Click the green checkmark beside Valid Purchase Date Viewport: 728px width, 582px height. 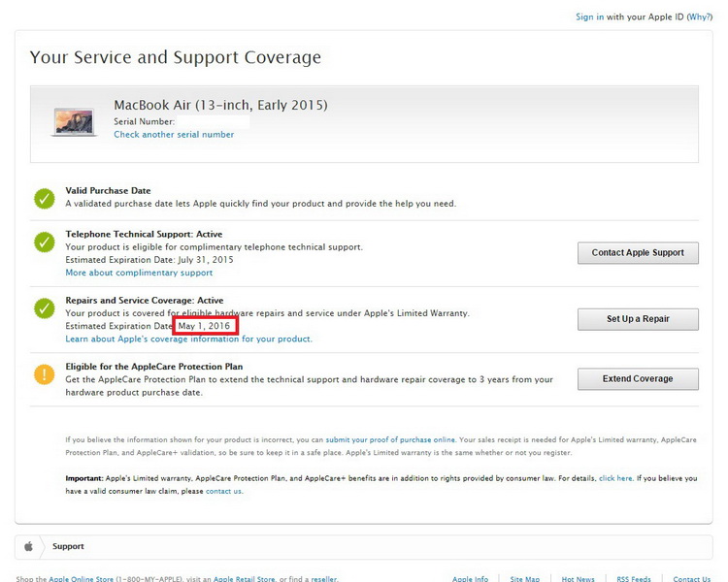tap(44, 198)
